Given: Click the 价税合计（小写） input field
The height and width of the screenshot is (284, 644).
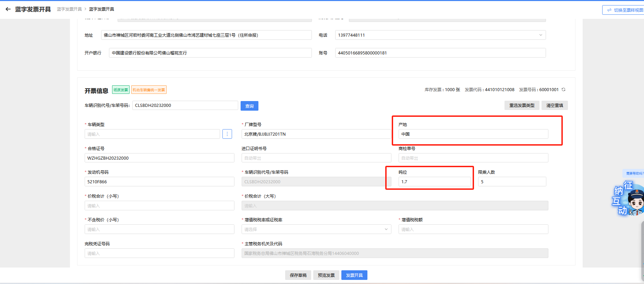Looking at the screenshot, I should (159, 206).
